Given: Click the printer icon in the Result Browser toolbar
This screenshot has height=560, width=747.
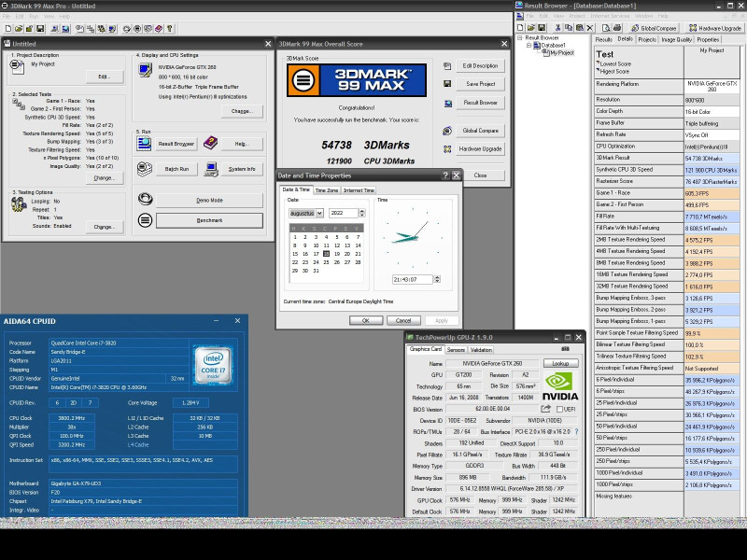Looking at the screenshot, I should [617, 28].
